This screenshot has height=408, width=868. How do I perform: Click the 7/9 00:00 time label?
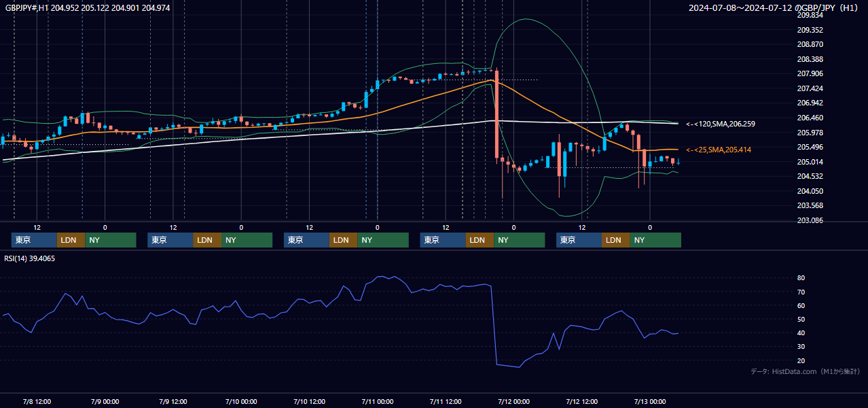(x=105, y=401)
